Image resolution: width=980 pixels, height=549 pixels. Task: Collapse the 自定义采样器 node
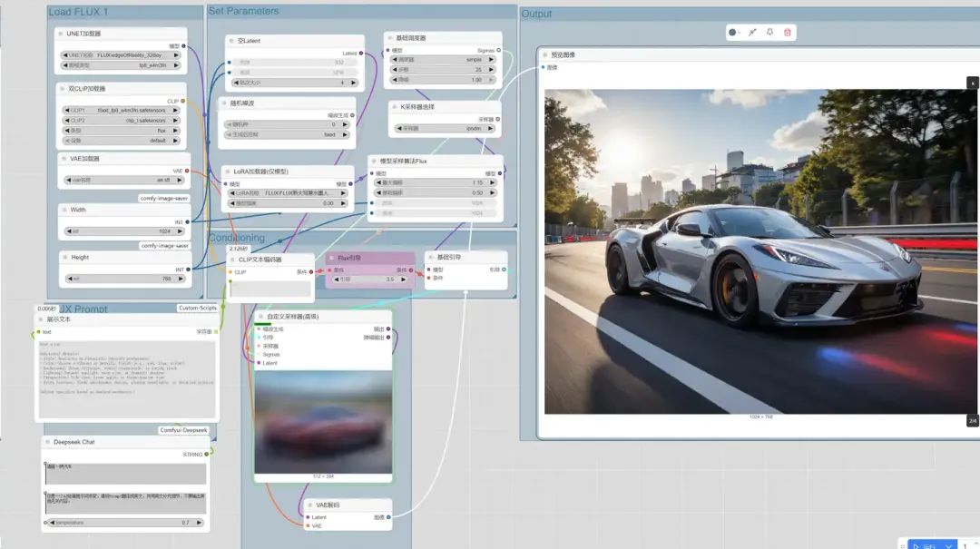pyautogui.click(x=261, y=317)
